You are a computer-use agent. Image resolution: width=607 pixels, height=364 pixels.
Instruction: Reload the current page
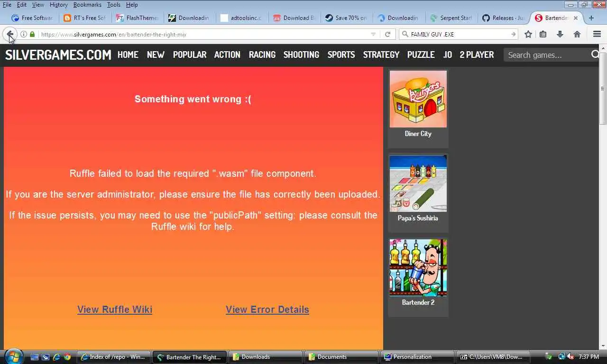pos(387,34)
